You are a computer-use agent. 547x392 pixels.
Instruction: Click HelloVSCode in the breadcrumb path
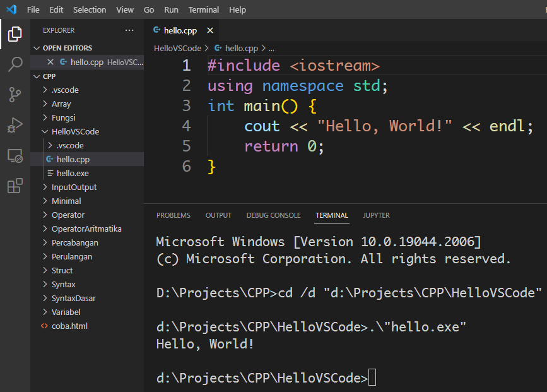tap(177, 48)
